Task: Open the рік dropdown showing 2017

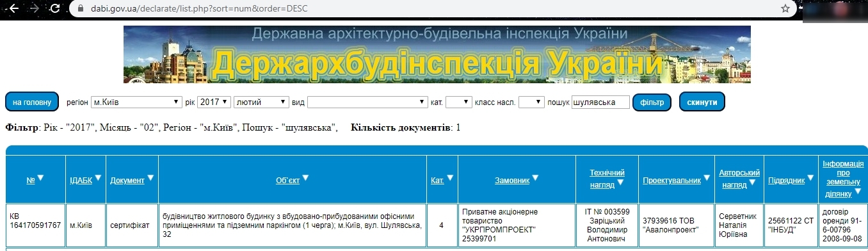Action: tap(214, 102)
